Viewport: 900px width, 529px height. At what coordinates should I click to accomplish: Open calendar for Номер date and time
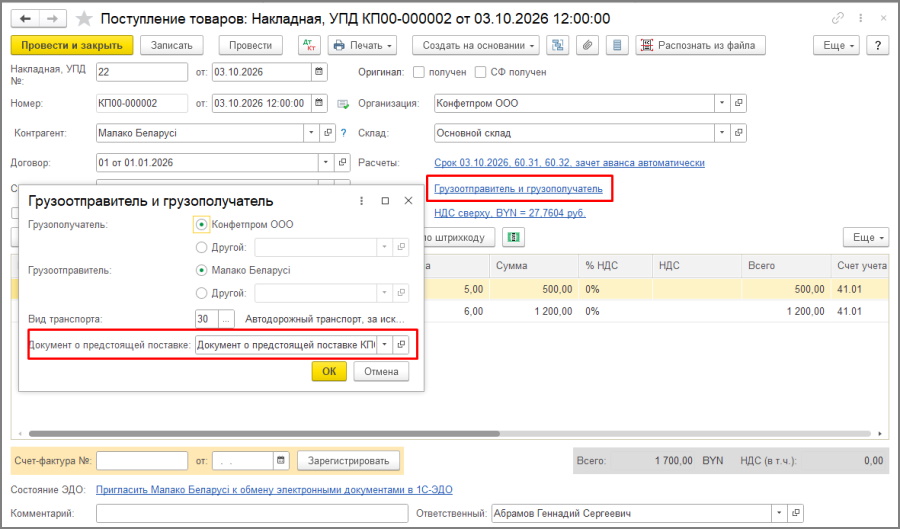click(x=319, y=103)
